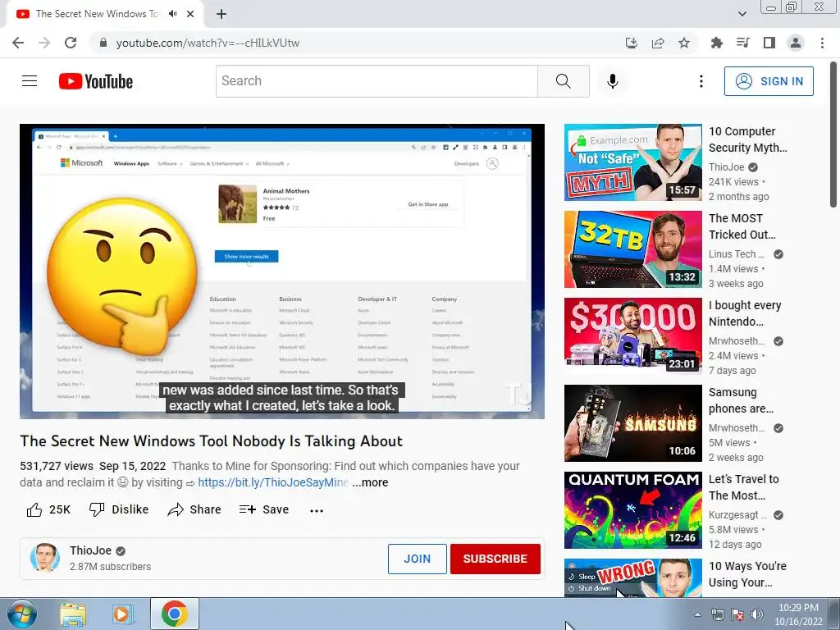View site info via the padlock icon
Screen dimensions: 840x630
click(x=103, y=43)
